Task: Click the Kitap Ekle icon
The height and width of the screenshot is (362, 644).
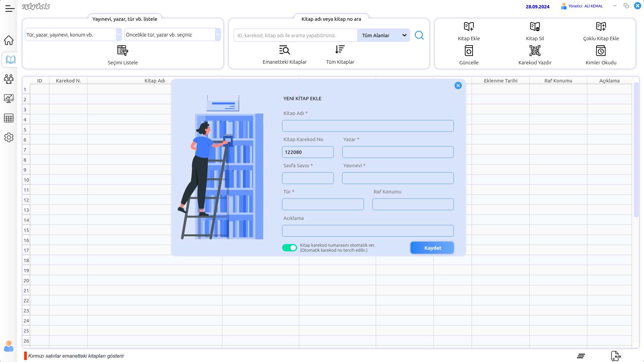Action: click(x=469, y=27)
